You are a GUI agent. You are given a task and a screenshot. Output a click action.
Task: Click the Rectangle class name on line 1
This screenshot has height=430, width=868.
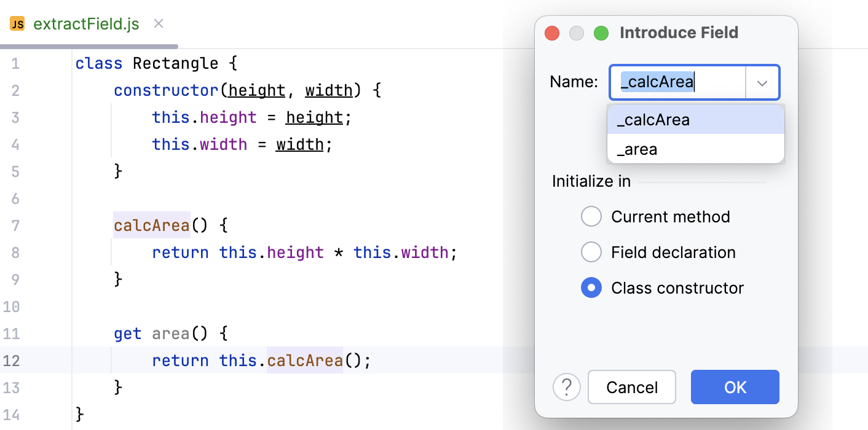(175, 63)
